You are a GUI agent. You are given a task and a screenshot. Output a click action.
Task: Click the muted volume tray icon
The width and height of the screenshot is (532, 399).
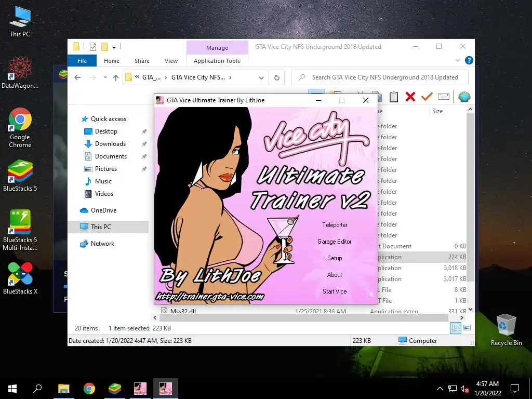(x=464, y=389)
